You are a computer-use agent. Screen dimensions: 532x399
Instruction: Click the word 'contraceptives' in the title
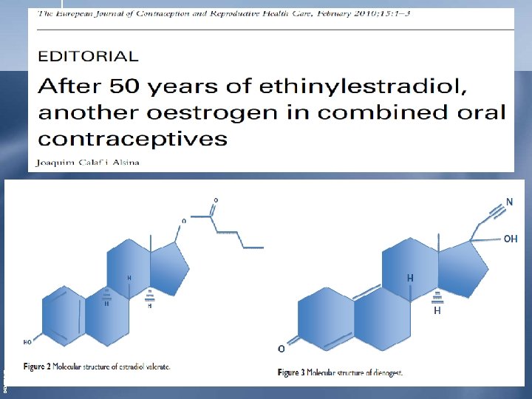tap(133, 139)
